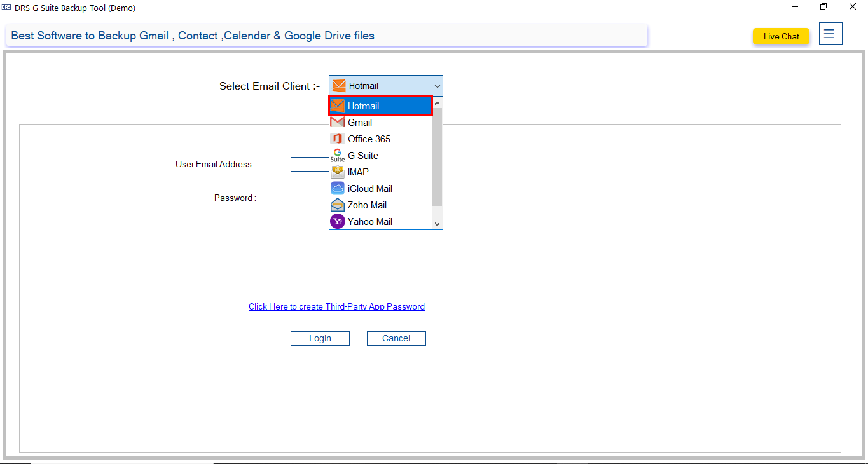Viewport: 868px width, 464px height.
Task: Open Third-Party App Password creation link
Action: point(336,306)
